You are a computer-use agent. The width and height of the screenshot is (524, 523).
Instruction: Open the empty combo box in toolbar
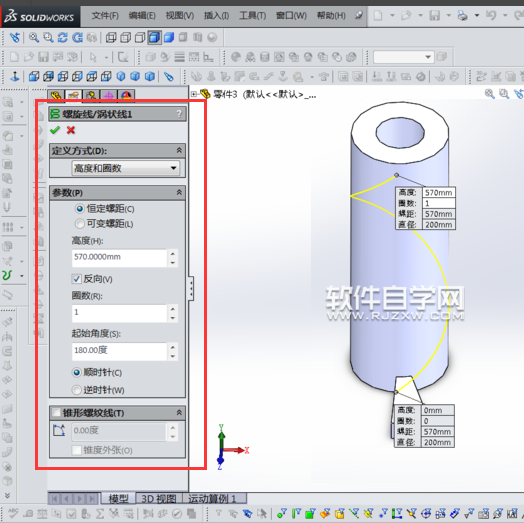point(403,57)
